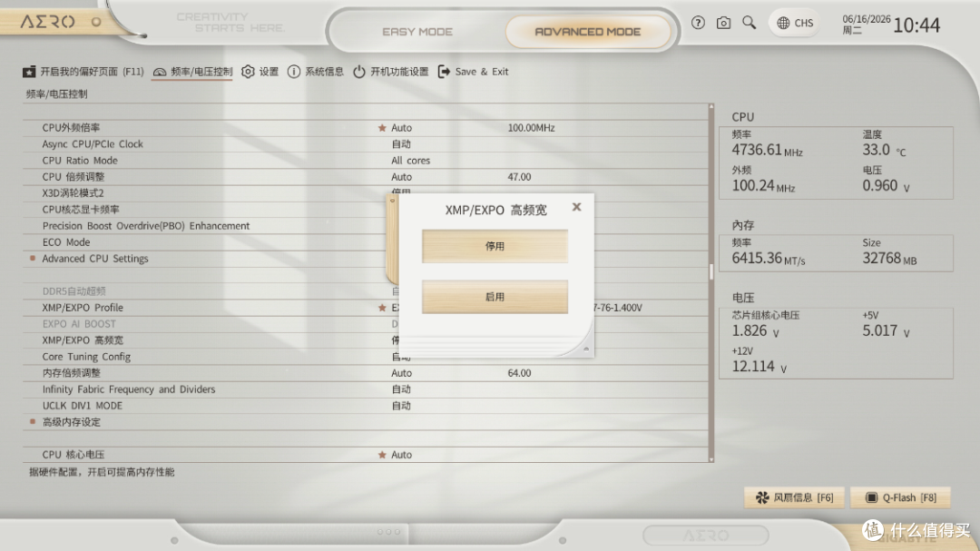Viewport: 980px width, 551px height.
Task: Click the gear icon beside 设置
Action: (x=248, y=72)
